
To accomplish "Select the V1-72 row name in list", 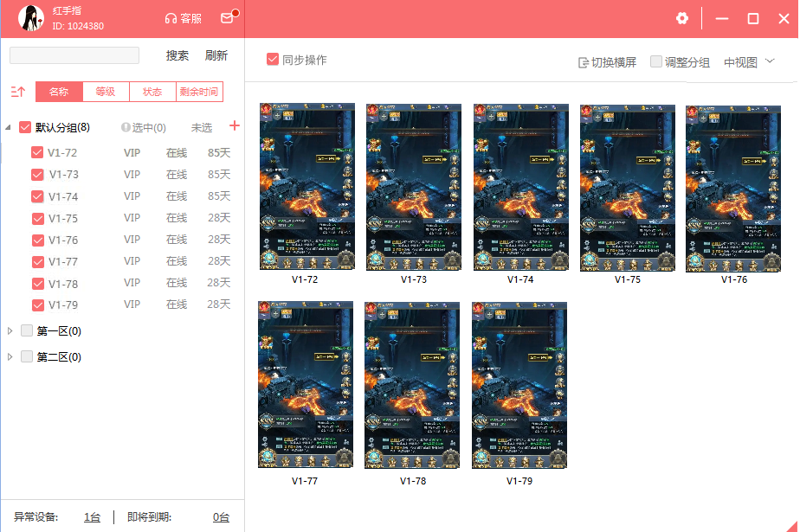I will point(62,153).
